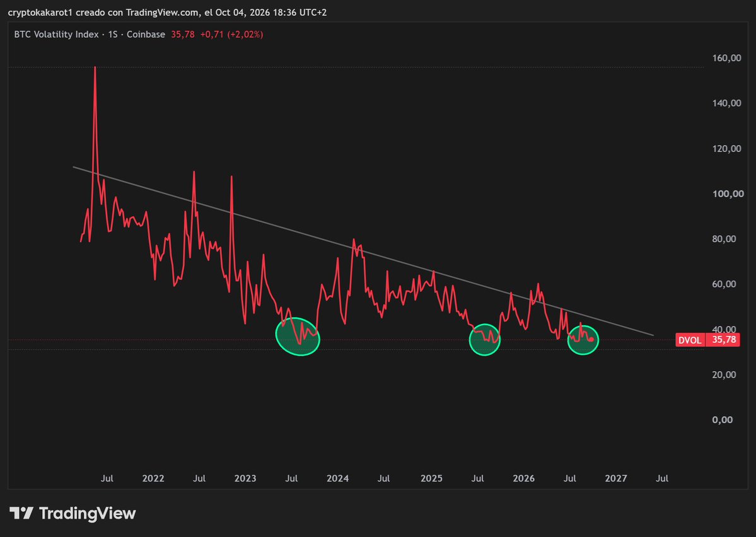Image resolution: width=756 pixels, height=537 pixels.
Task: Click the 2026 time axis label
Action: [523, 478]
